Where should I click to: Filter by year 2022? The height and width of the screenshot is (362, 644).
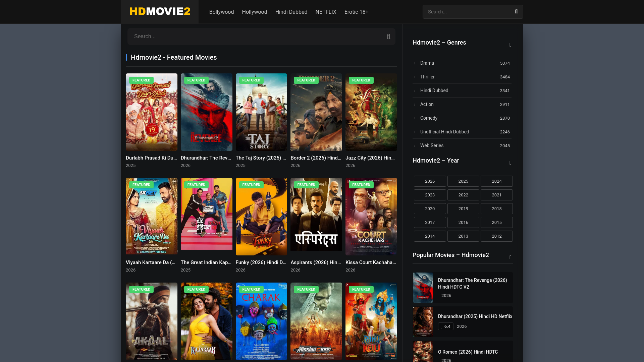coord(463,195)
